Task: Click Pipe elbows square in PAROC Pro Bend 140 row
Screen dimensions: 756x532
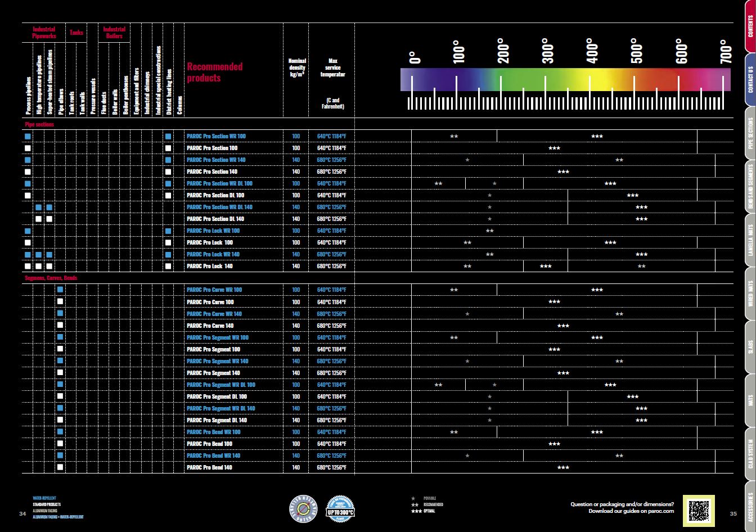Action: coord(60,467)
